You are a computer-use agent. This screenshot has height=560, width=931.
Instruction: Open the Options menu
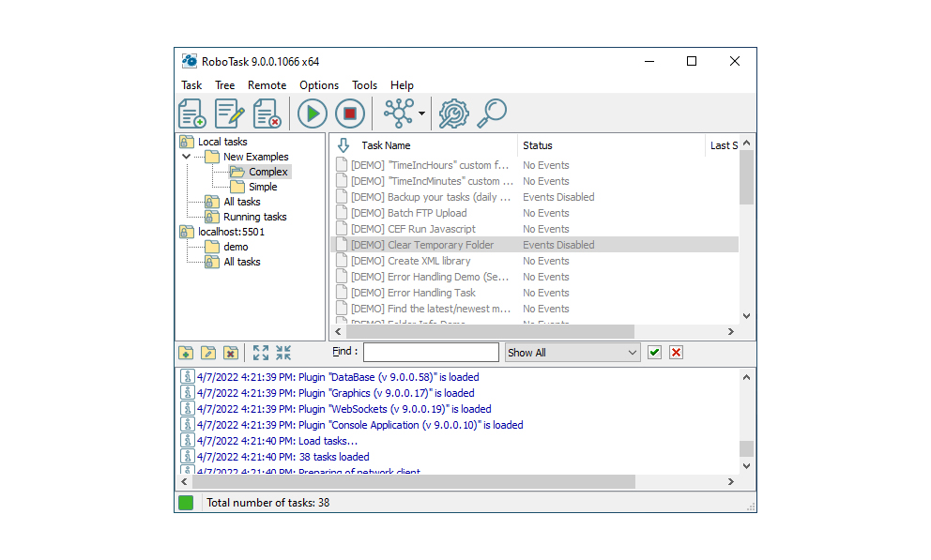319,85
